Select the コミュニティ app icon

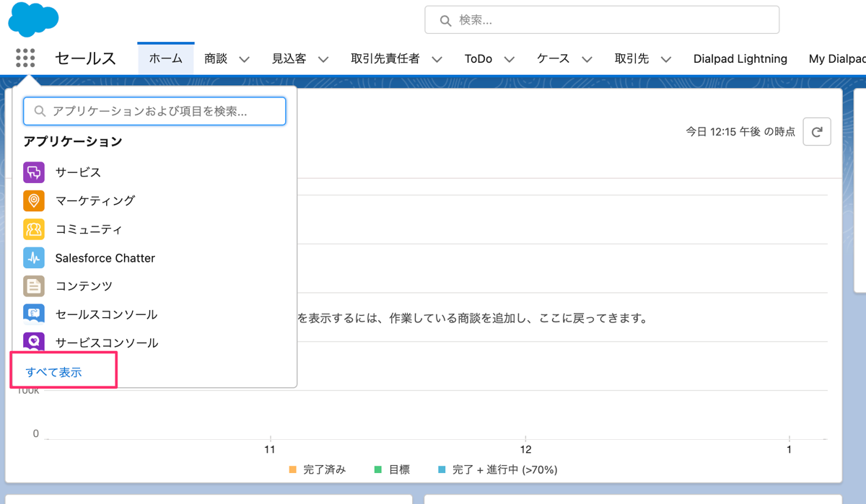[34, 229]
